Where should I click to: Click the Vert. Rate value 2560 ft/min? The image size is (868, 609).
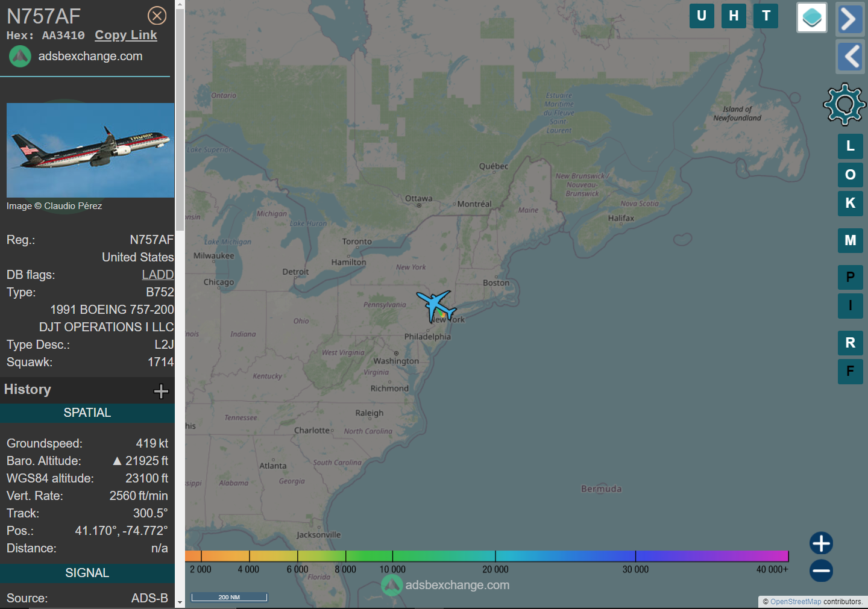point(139,496)
